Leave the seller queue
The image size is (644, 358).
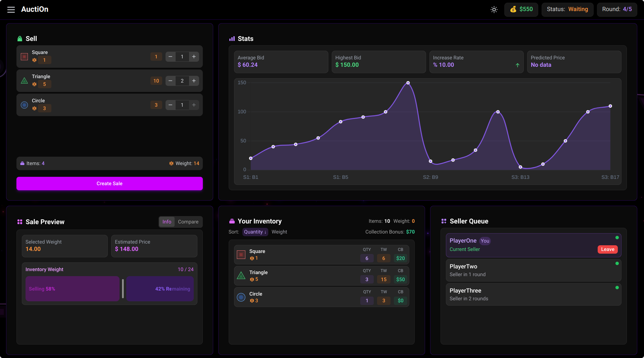click(x=607, y=249)
